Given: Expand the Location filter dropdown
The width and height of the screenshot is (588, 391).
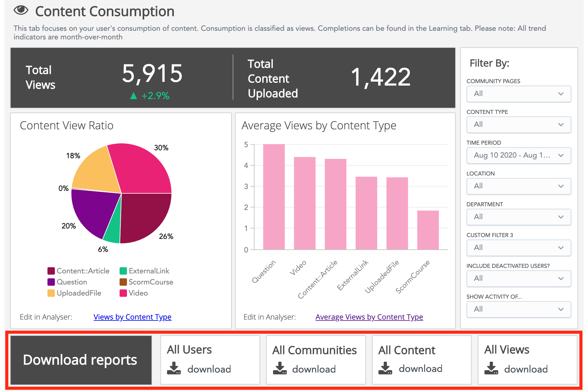Looking at the screenshot, I should 518,186.
